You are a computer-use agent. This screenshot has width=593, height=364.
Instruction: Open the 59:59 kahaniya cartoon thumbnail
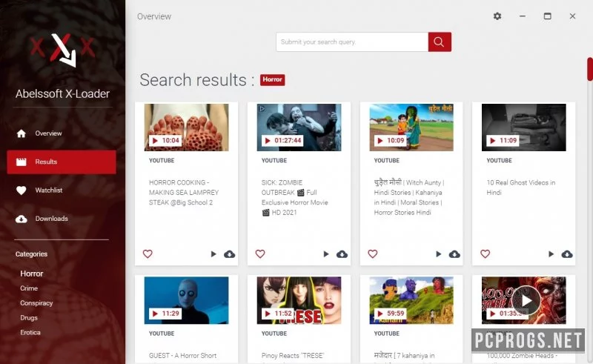411,300
